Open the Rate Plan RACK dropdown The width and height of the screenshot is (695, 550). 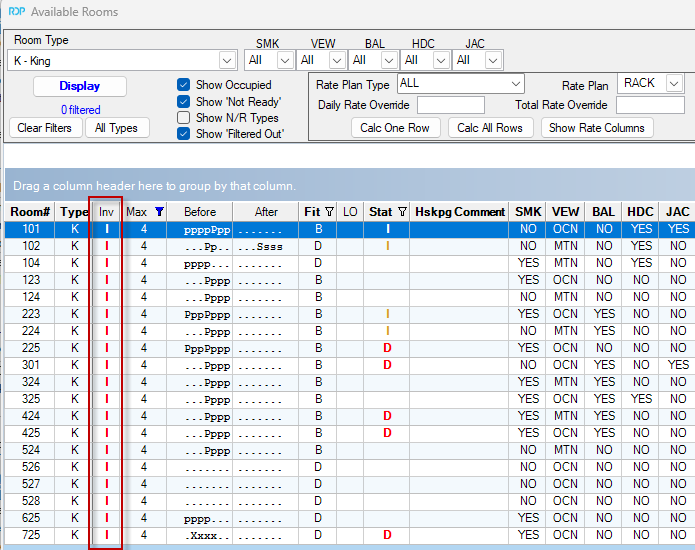click(674, 83)
